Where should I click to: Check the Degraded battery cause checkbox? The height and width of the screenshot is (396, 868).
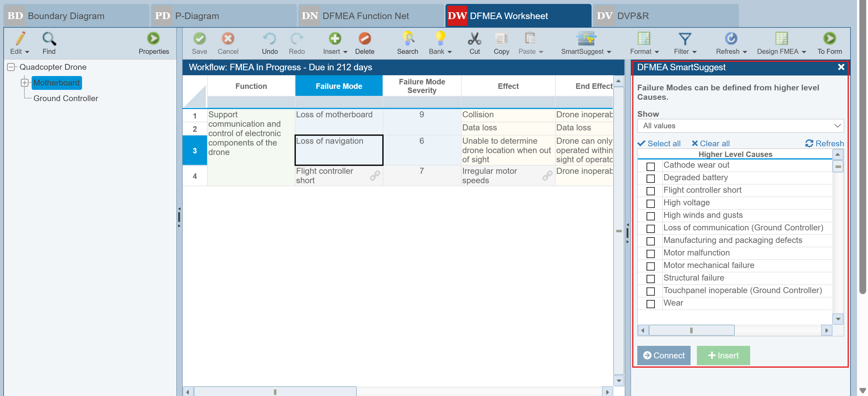[650, 178]
